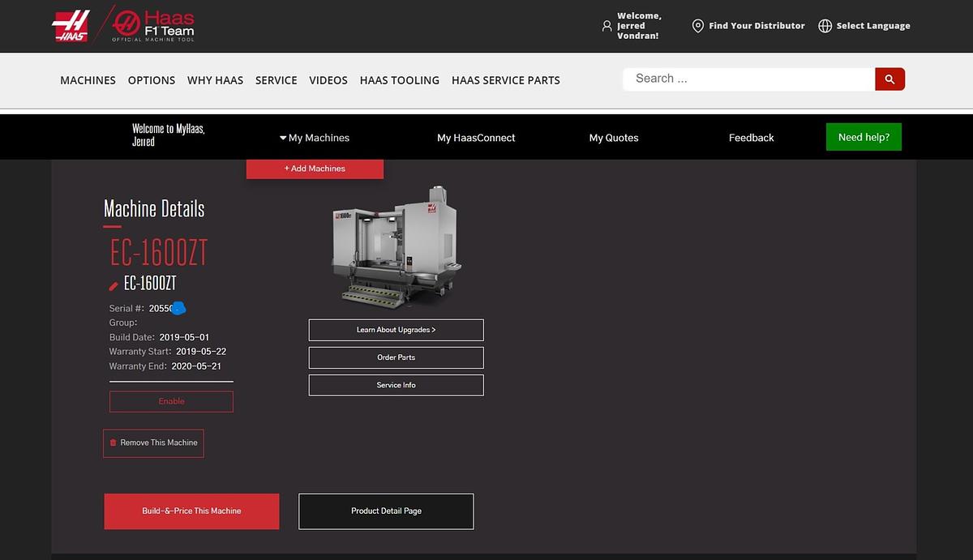Click the Find Your Distributor pin icon

coord(697,25)
